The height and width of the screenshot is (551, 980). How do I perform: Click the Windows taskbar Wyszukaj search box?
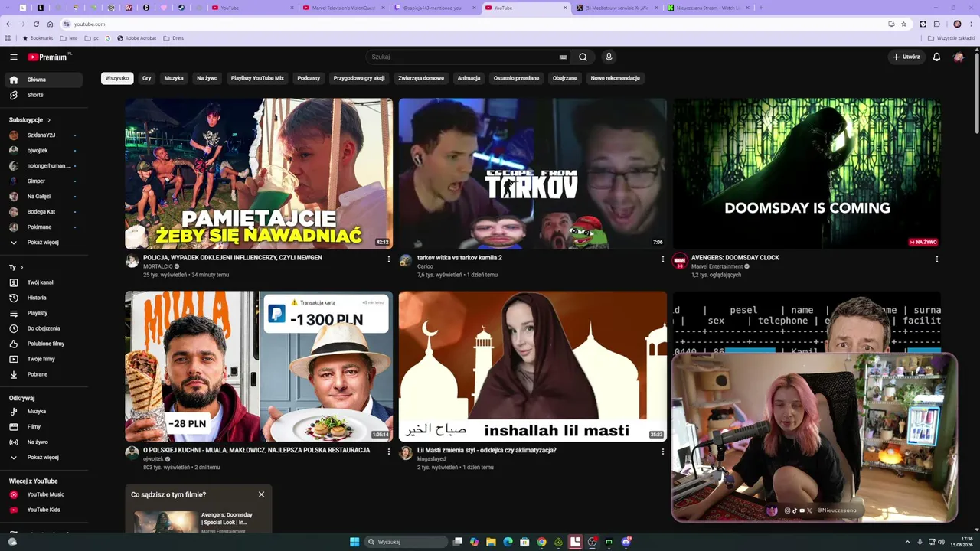pos(405,542)
